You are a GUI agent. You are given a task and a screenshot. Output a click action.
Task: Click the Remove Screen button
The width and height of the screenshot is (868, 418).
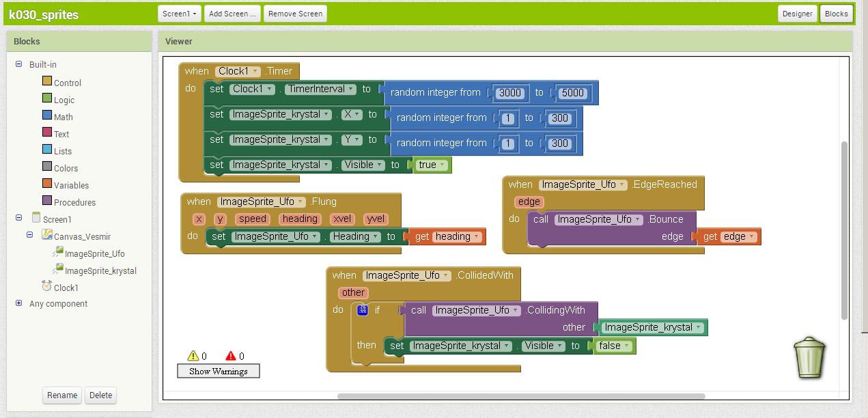pyautogui.click(x=296, y=14)
